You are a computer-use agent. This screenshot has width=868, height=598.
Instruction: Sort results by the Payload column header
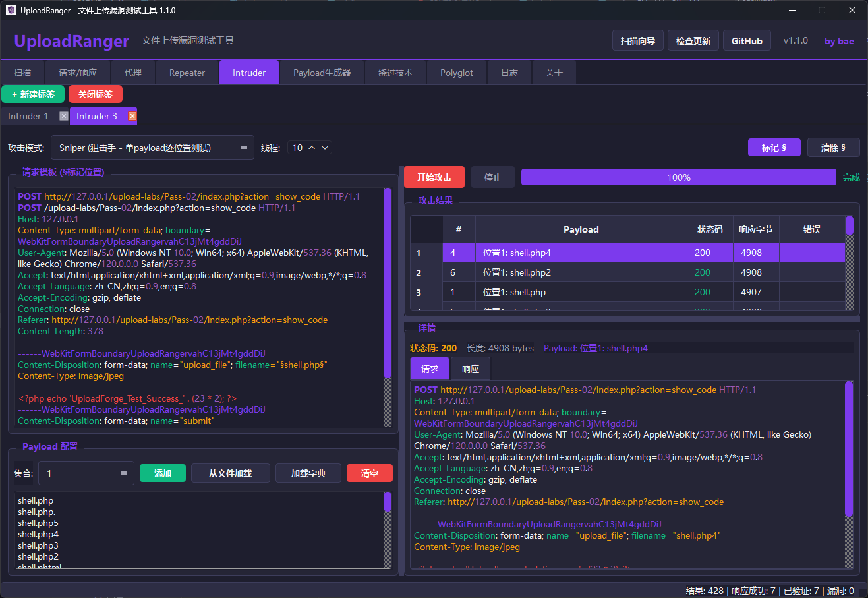pos(581,229)
